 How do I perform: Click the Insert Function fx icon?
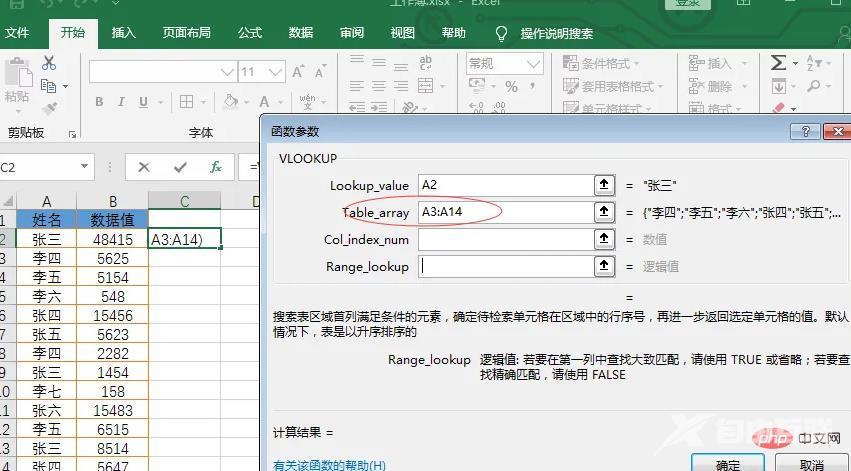point(215,167)
